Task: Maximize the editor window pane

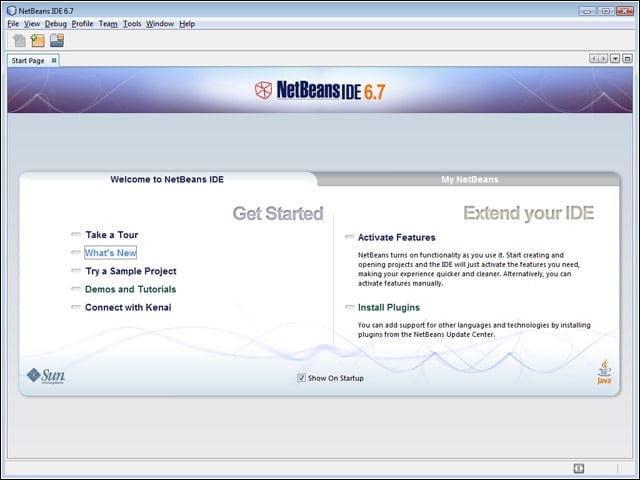Action: (627, 59)
